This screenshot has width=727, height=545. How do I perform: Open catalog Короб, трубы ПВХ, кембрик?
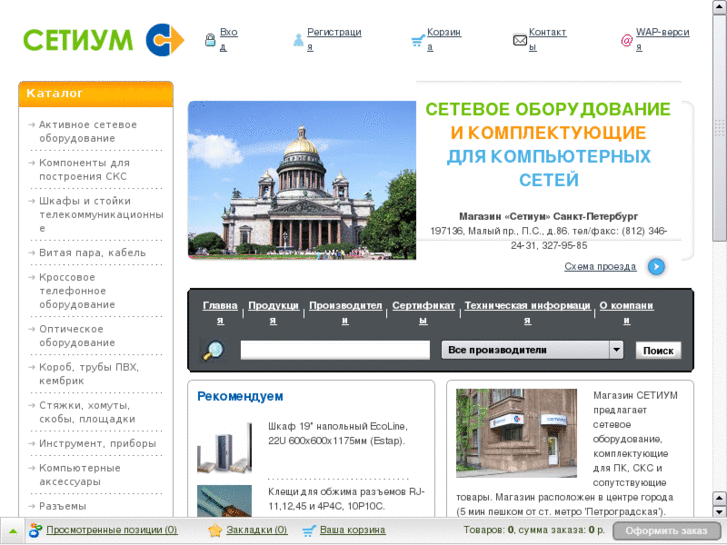tap(89, 374)
